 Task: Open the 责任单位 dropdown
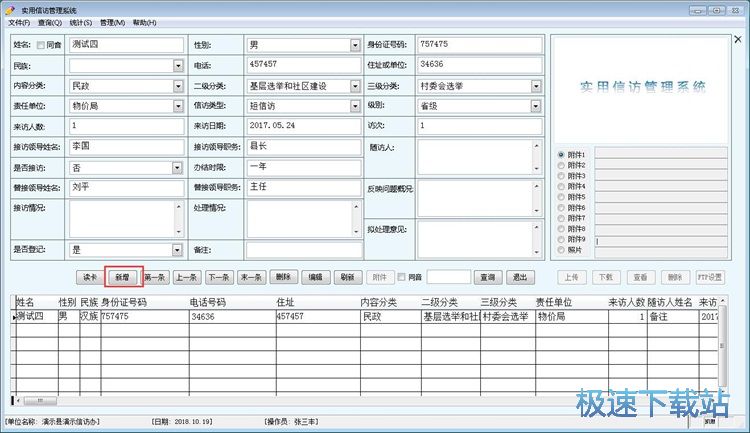(x=178, y=106)
